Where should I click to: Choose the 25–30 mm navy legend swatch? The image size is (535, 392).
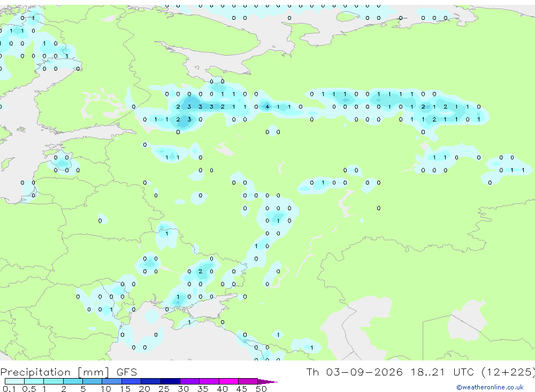tap(170, 381)
